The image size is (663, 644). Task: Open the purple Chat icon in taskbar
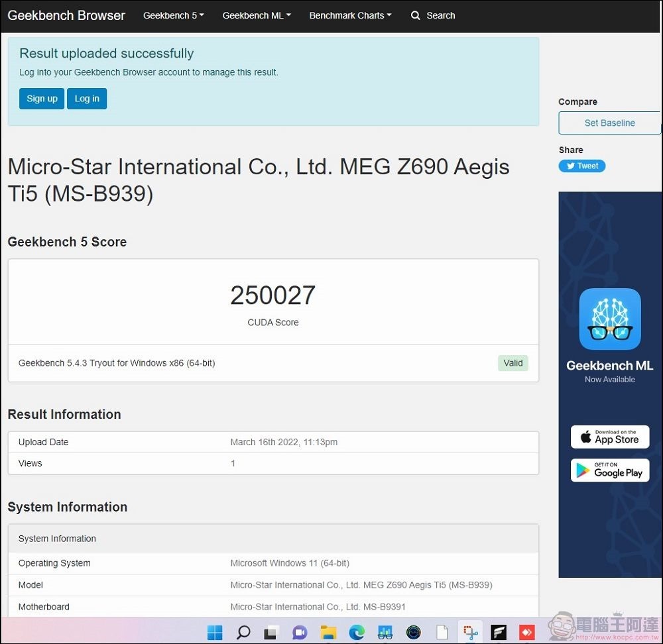coord(300,632)
